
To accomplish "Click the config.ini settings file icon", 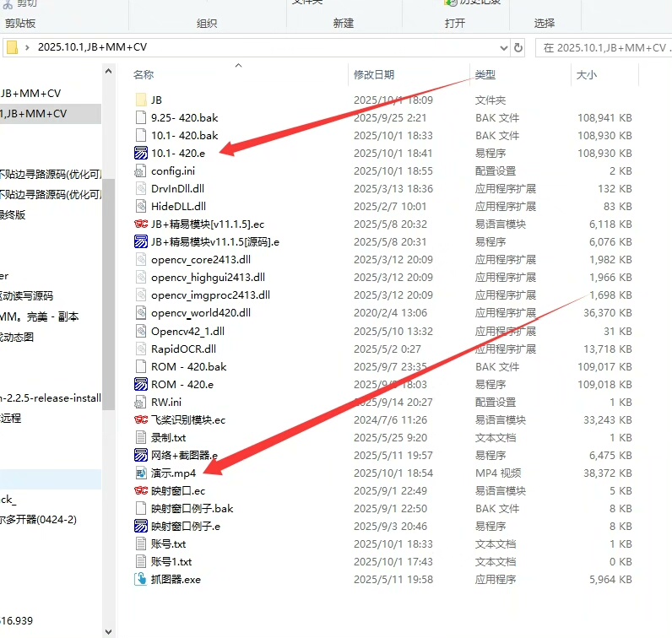I will point(141,171).
